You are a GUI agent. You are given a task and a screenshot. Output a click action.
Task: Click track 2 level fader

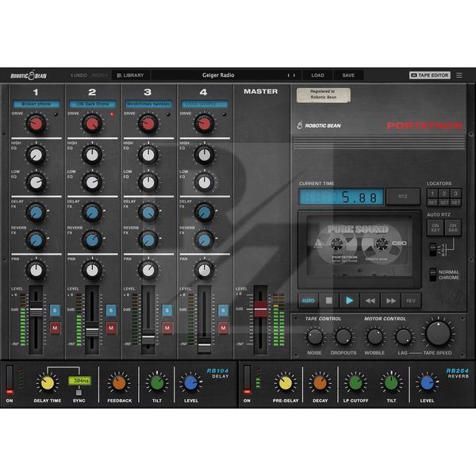click(92, 330)
